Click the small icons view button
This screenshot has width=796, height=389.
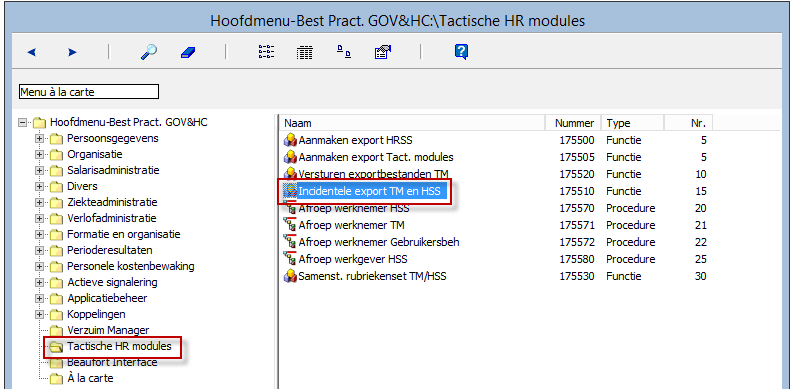click(x=344, y=52)
